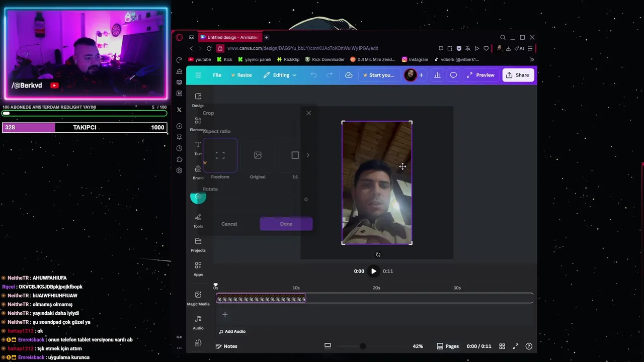
Task: Click Add Audio on the timeline
Action: point(232,331)
